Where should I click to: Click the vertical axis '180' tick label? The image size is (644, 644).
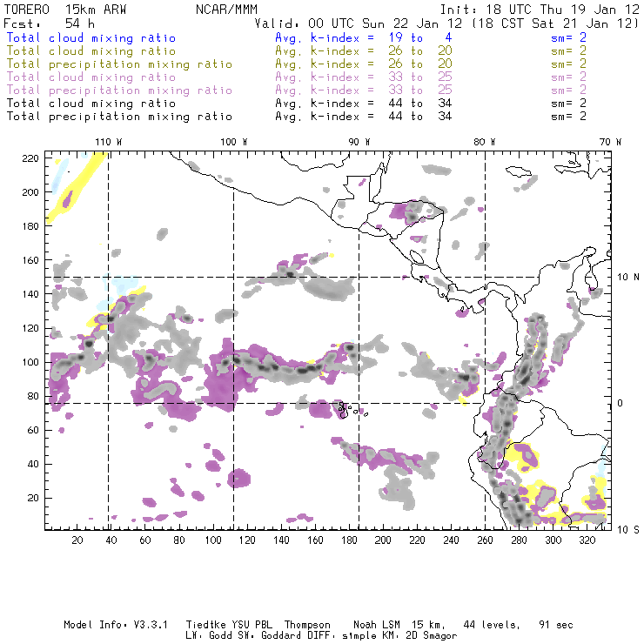(30, 226)
